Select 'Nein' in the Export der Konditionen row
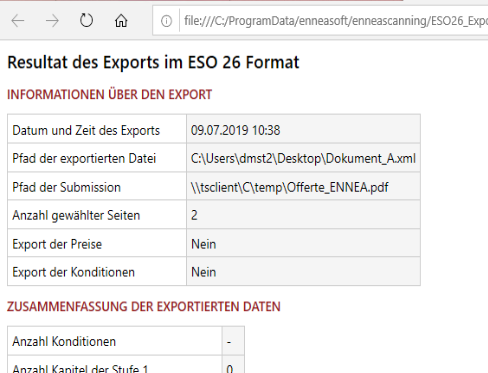 [x=203, y=272]
